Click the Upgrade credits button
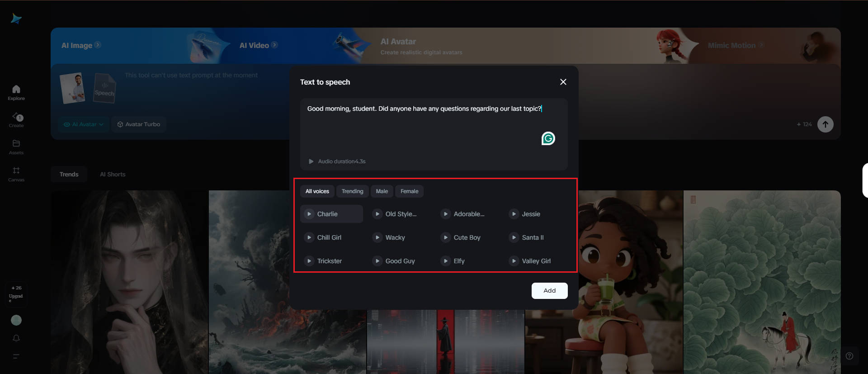Screen dimensions: 868x374 click(16, 294)
